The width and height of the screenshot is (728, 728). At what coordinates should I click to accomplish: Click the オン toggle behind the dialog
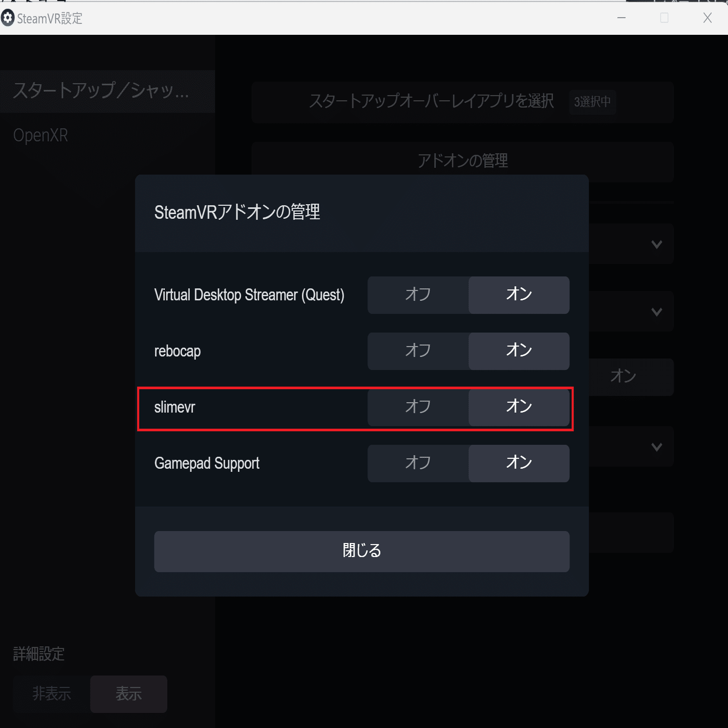point(622,377)
